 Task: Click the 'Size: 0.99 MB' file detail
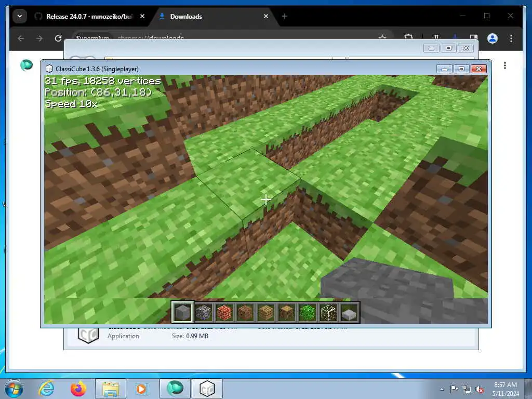tap(190, 336)
